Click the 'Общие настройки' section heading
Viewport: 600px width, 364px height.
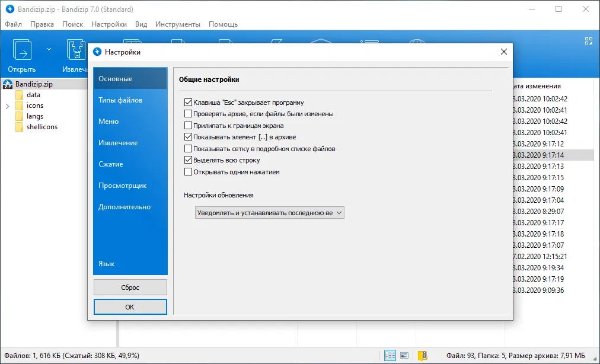tap(209, 79)
